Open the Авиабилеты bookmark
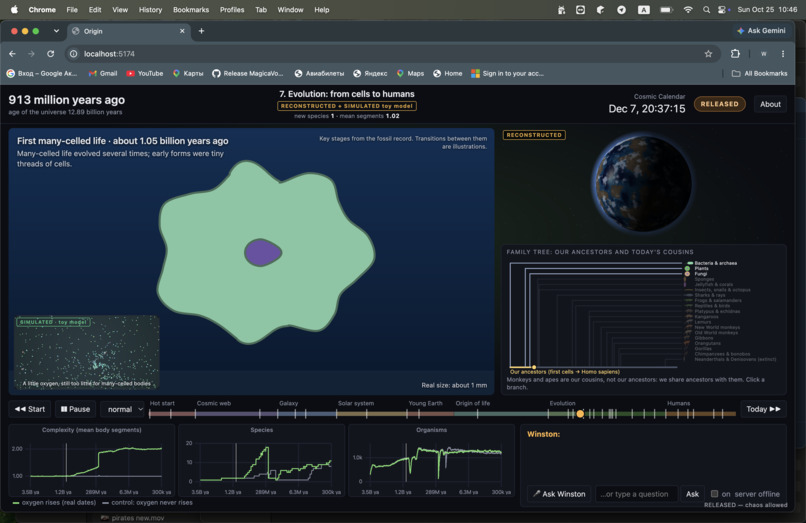The image size is (806, 523). tap(319, 74)
